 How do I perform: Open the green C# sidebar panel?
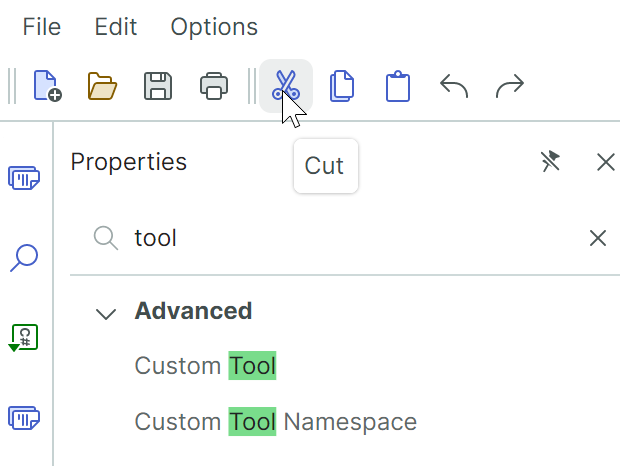pyautogui.click(x=24, y=337)
